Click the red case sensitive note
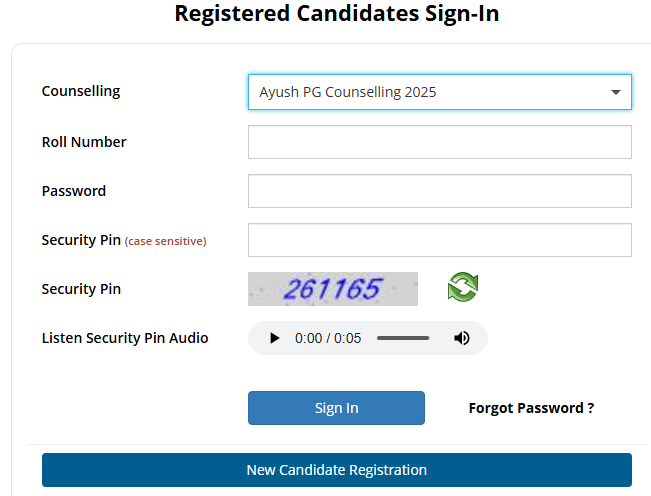The width and height of the screenshot is (651, 496). tap(166, 241)
